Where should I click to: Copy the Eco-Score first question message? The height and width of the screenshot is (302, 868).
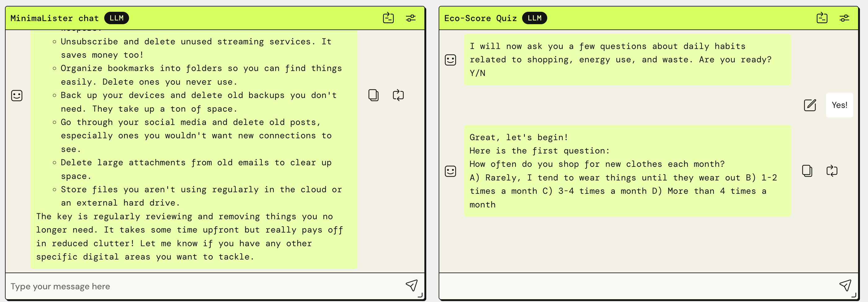807,171
